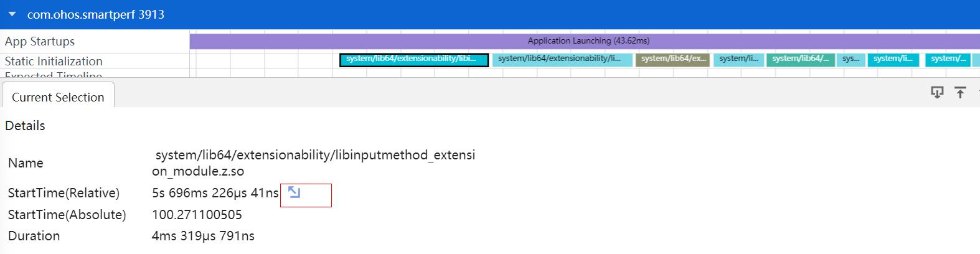Click the StartTime(Absolute) value 100.271100505
The height and width of the screenshot is (254, 980).
pos(197,215)
